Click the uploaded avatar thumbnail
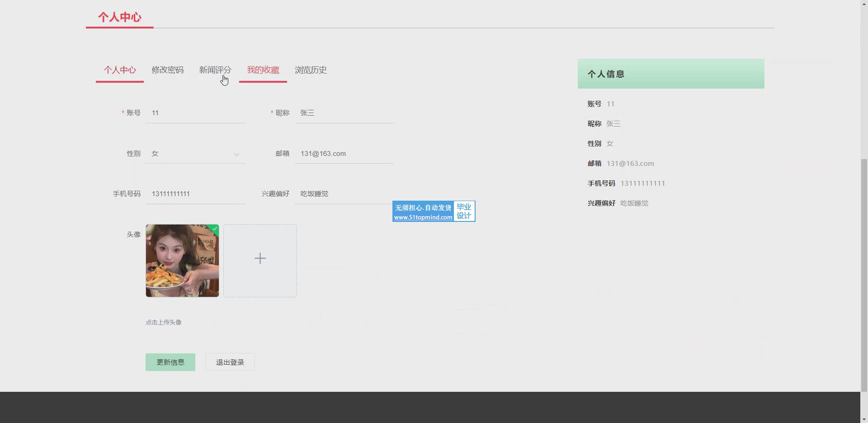The width and height of the screenshot is (868, 423). (x=182, y=261)
